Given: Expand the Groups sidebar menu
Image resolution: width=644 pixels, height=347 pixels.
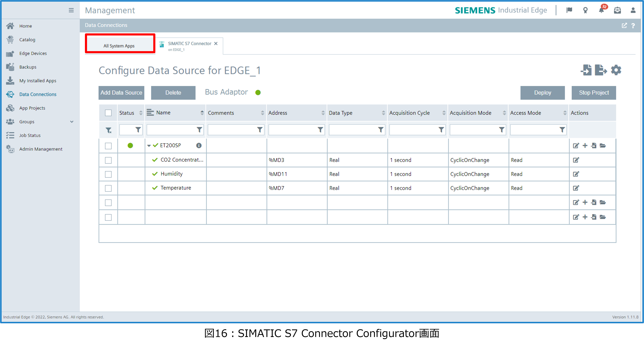Looking at the screenshot, I should [x=72, y=122].
